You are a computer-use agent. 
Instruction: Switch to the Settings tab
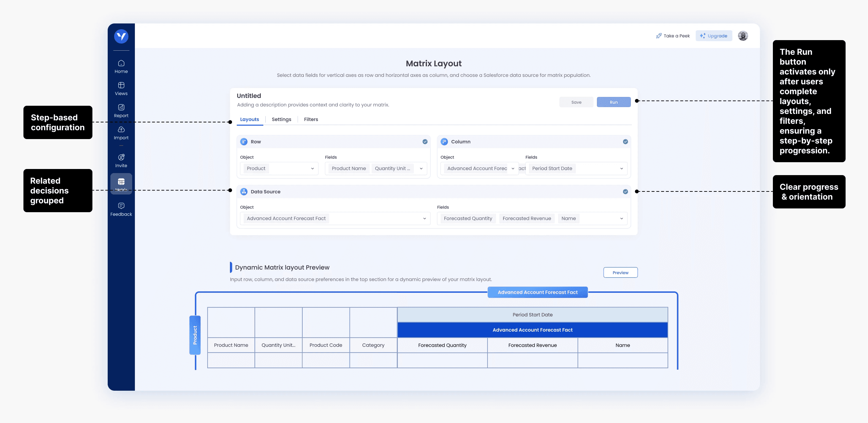coord(281,119)
